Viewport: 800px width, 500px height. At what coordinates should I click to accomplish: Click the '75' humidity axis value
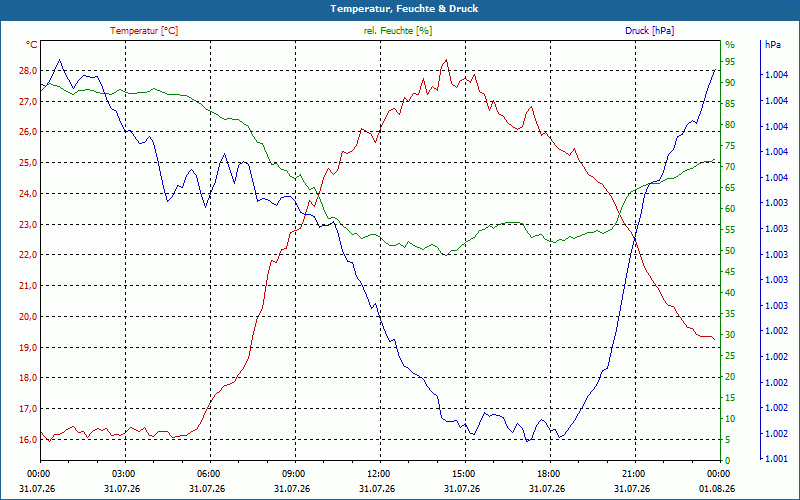pyautogui.click(x=730, y=146)
